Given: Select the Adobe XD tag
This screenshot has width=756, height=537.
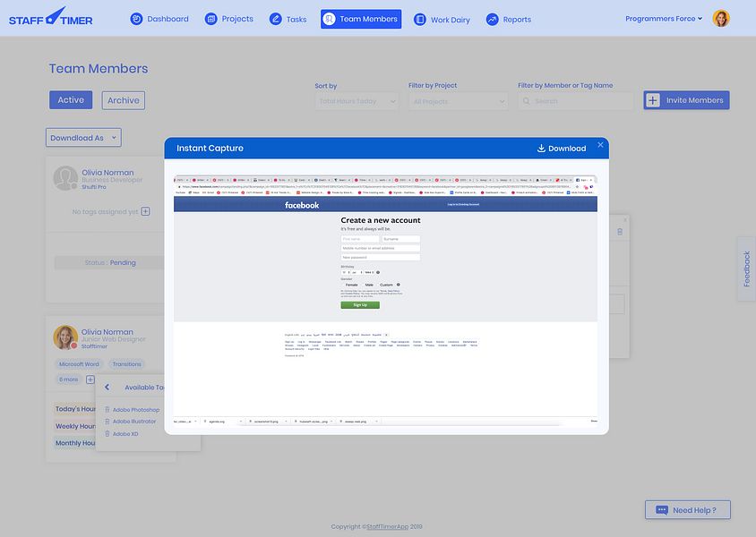Looking at the screenshot, I should (125, 434).
